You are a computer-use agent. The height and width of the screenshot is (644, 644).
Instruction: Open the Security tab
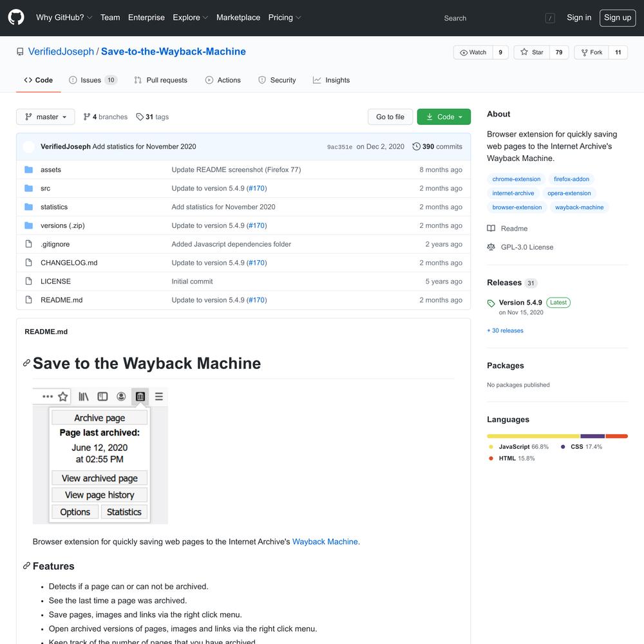click(x=277, y=80)
